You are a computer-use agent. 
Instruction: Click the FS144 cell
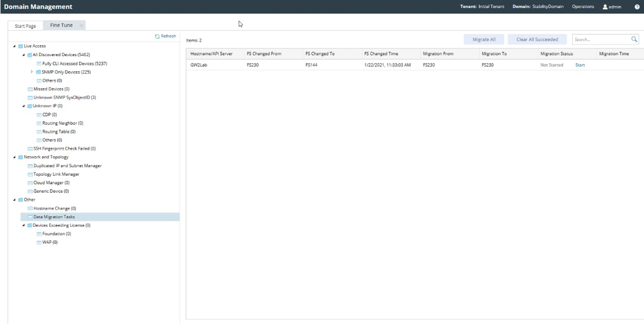[311, 65]
